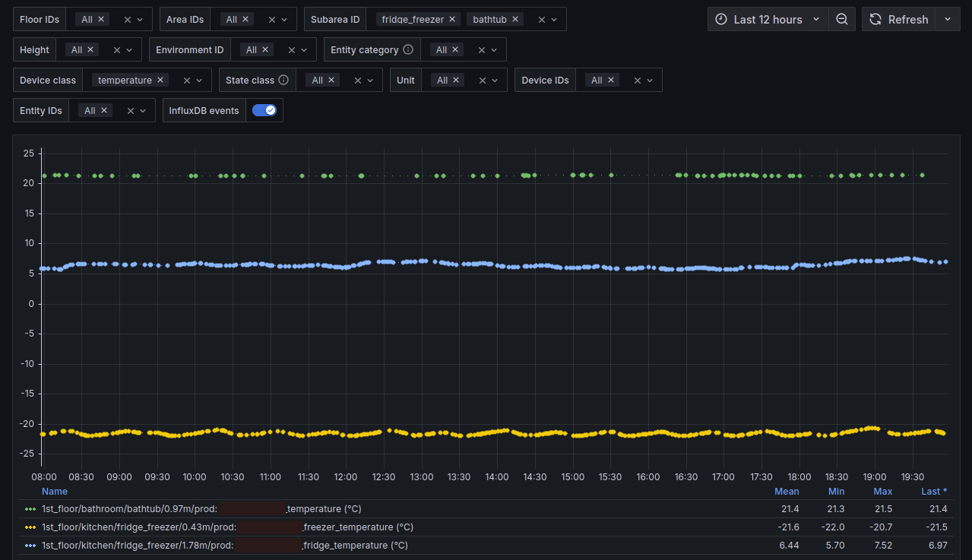The image size is (972, 560).
Task: Click the Entity category info icon
Action: 408,50
